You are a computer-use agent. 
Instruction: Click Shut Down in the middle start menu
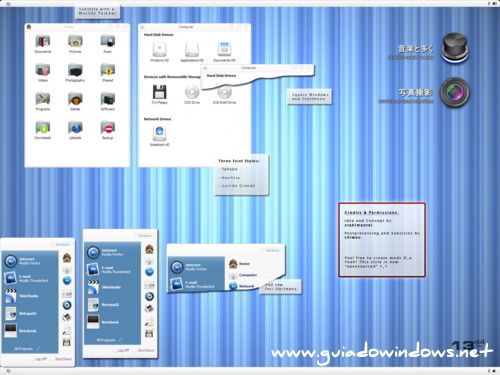click(x=146, y=350)
